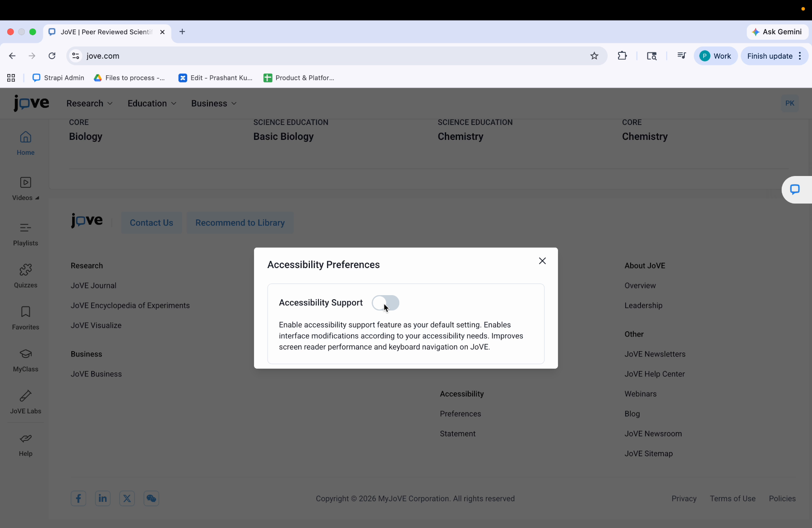Open Favorites in the sidebar

click(26, 318)
